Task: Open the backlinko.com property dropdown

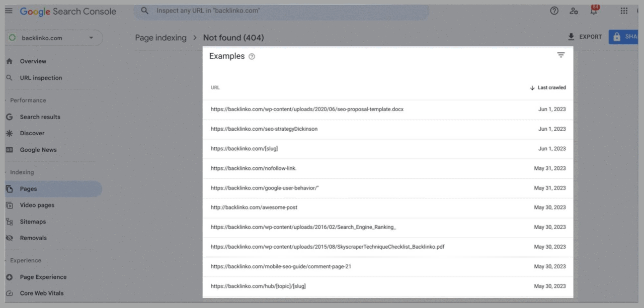Action: pyautogui.click(x=91, y=38)
